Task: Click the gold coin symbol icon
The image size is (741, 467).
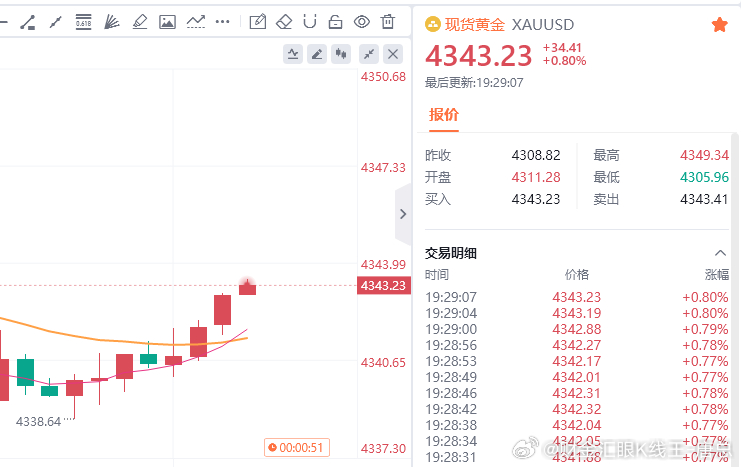Action: coord(432,24)
